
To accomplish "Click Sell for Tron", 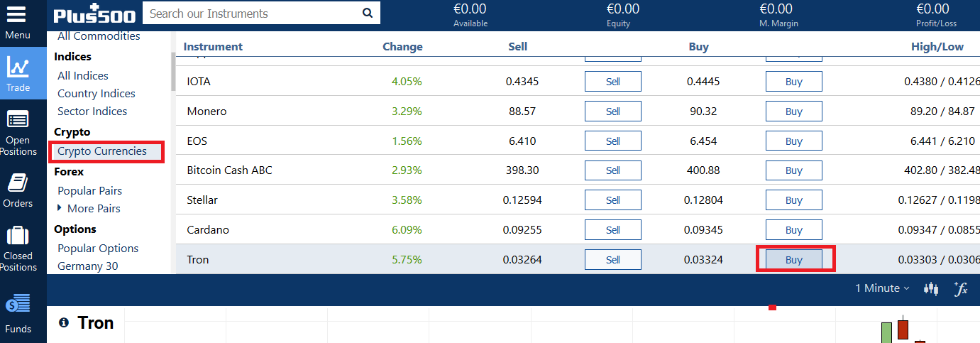I will click(613, 260).
